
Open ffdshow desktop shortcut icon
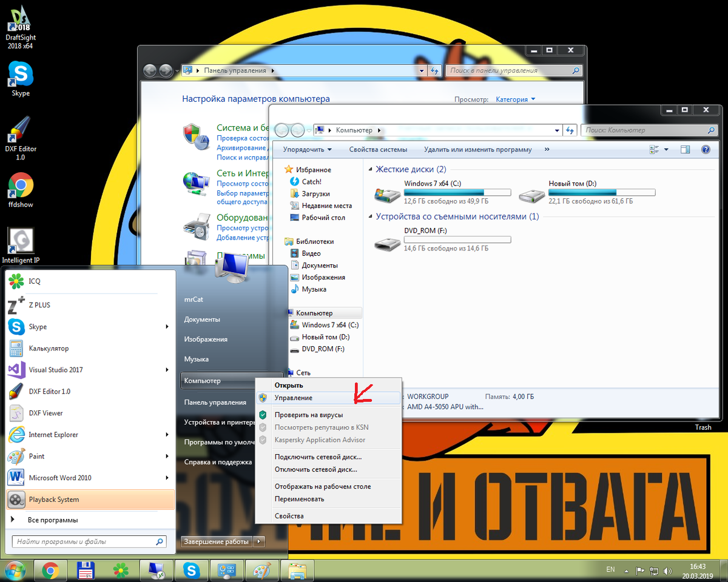pos(21,190)
